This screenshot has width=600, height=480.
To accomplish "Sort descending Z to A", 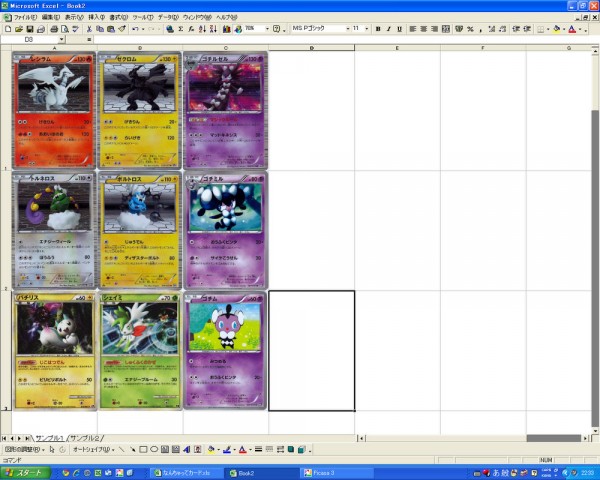I will point(213,29).
